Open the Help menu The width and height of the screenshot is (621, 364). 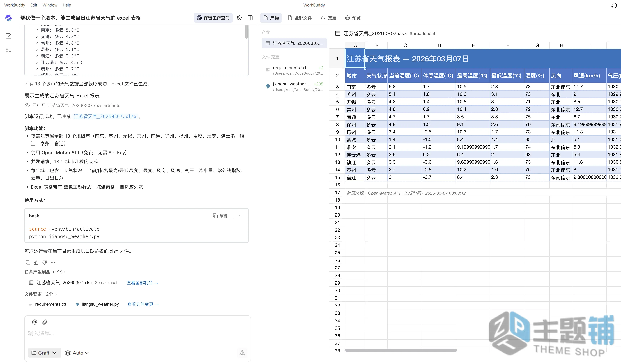point(67,5)
